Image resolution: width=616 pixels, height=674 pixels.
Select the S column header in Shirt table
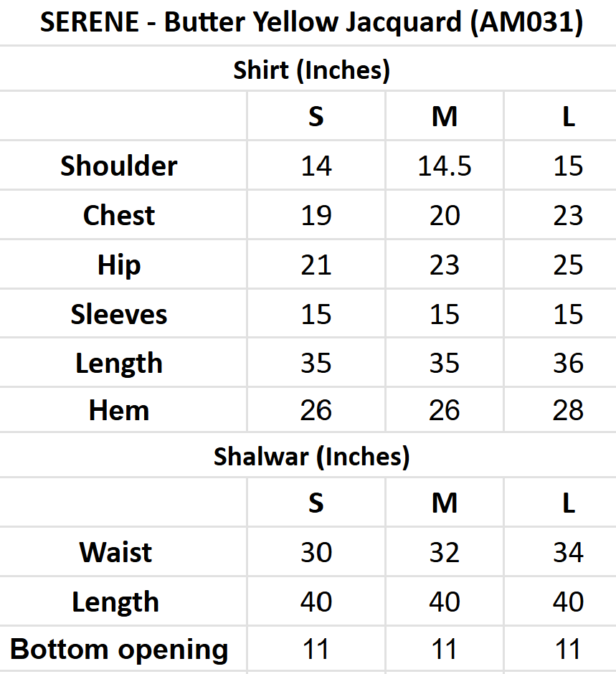click(x=316, y=116)
